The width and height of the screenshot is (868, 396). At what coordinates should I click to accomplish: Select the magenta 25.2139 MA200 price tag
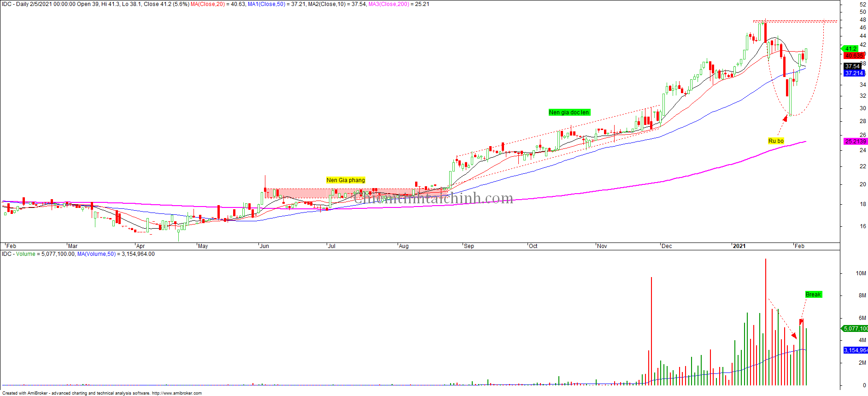pos(855,142)
